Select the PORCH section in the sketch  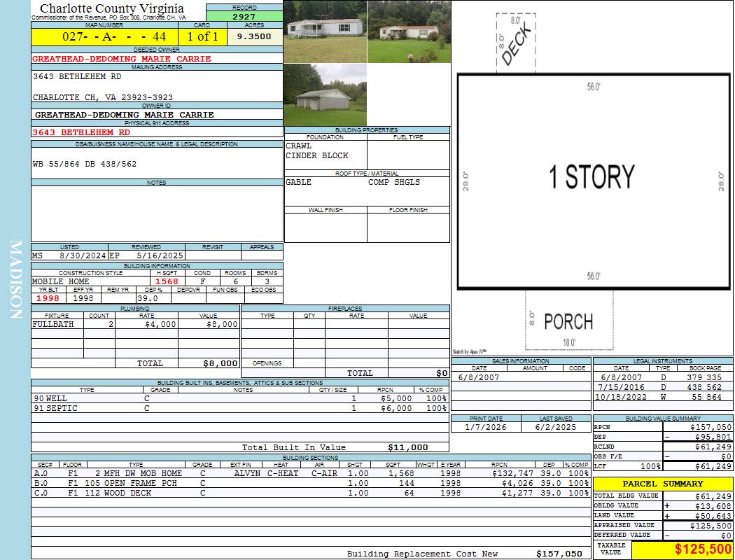[568, 321]
